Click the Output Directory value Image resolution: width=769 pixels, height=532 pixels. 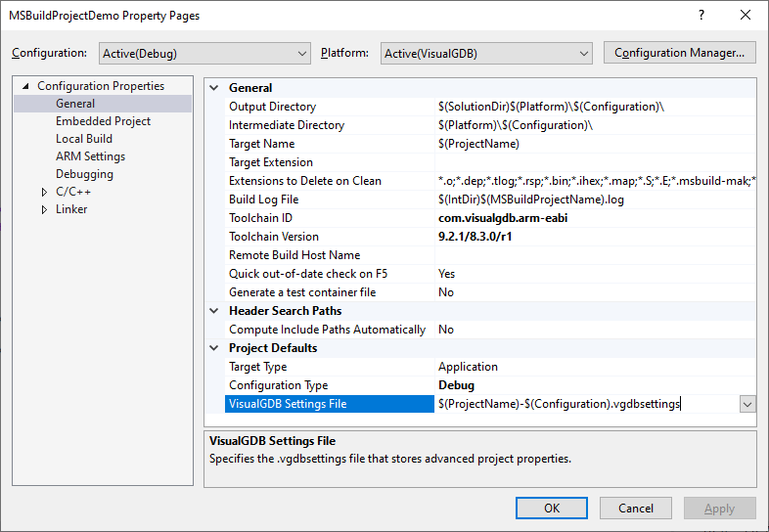coord(551,107)
